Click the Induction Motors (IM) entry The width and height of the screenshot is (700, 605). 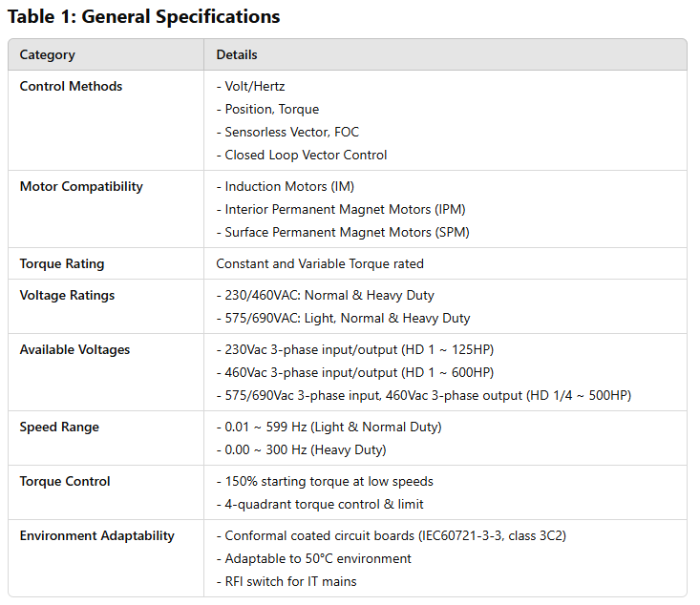pyautogui.click(x=285, y=186)
